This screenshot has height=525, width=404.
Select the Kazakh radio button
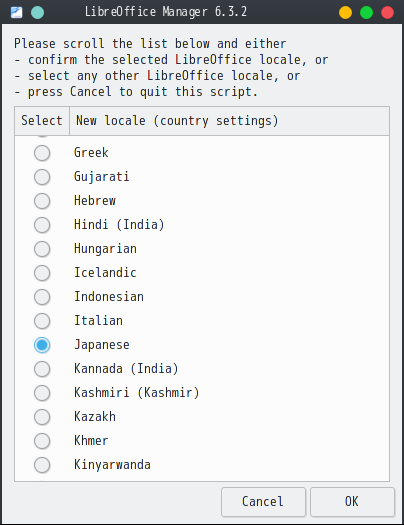42,417
